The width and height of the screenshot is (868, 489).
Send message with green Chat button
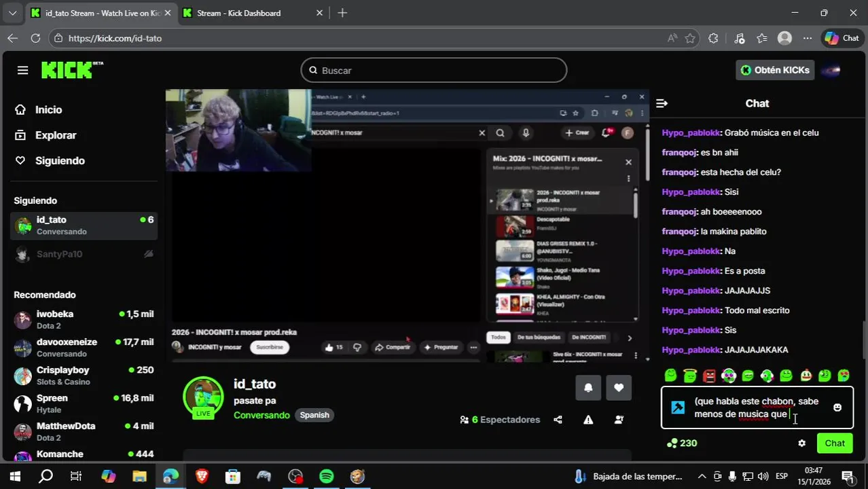point(835,443)
